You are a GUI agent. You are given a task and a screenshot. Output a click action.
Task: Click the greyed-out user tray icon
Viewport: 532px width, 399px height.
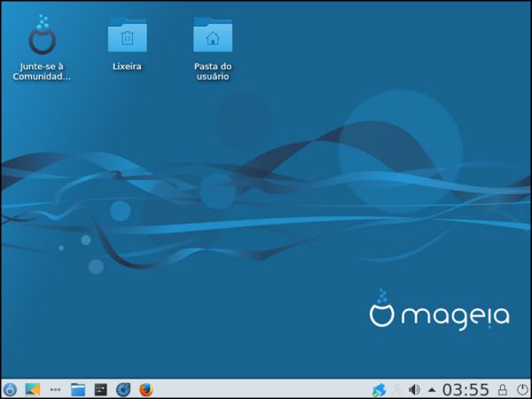[x=397, y=389]
